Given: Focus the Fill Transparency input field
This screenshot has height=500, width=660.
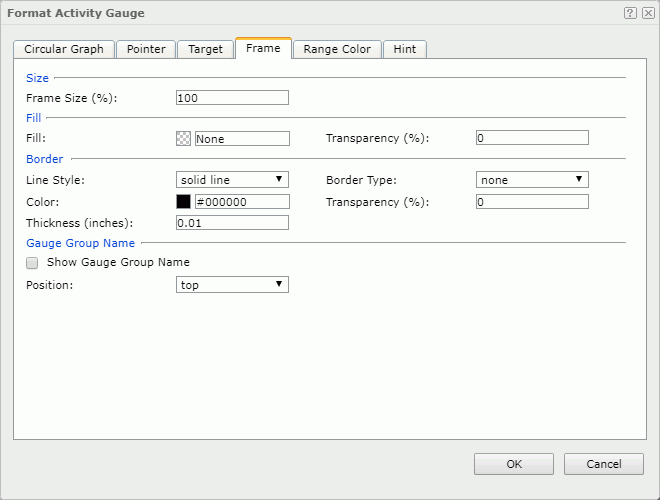Looking at the screenshot, I should point(532,138).
